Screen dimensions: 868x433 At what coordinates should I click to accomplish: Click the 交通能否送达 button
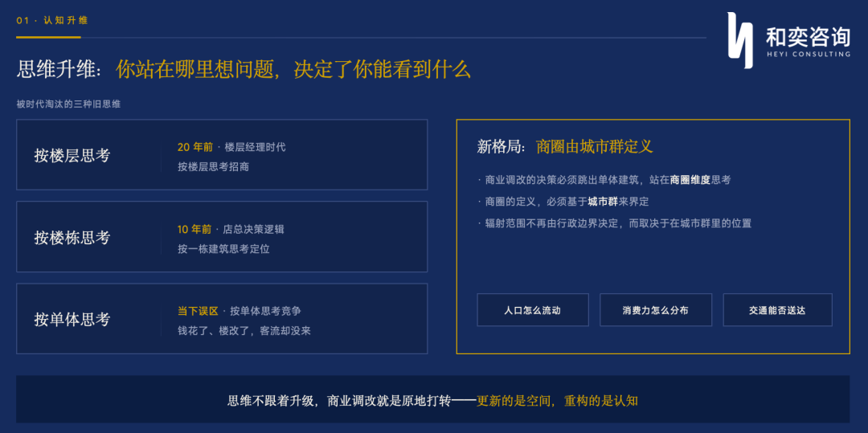777,310
